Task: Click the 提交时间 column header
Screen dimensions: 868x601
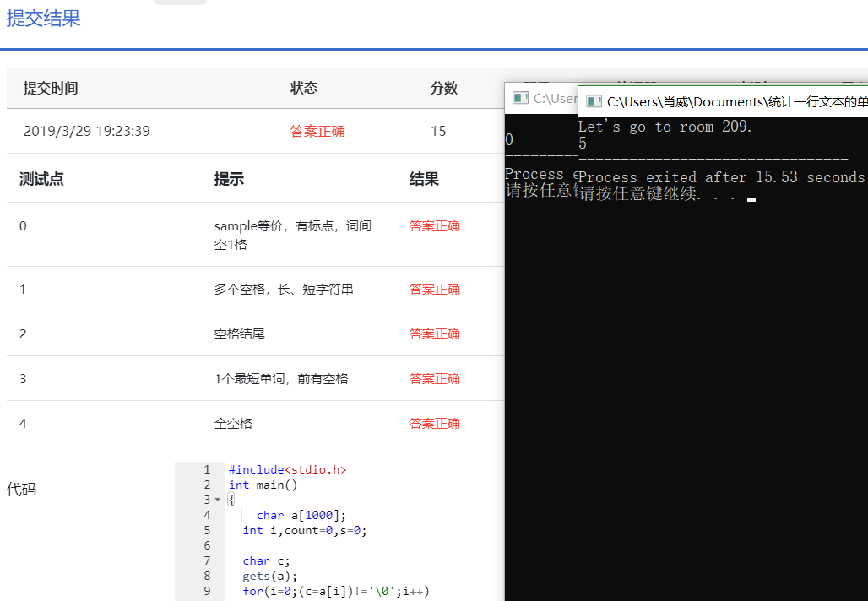Action: coord(51,88)
